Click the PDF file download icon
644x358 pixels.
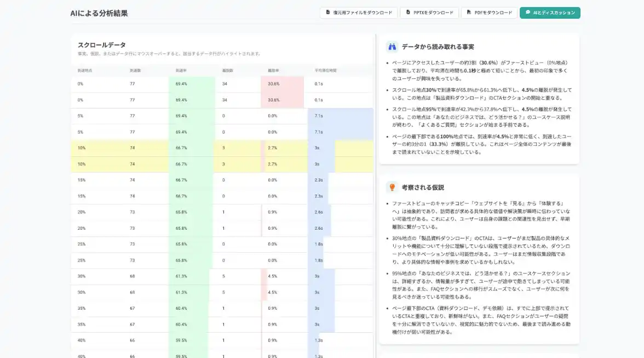click(469, 12)
